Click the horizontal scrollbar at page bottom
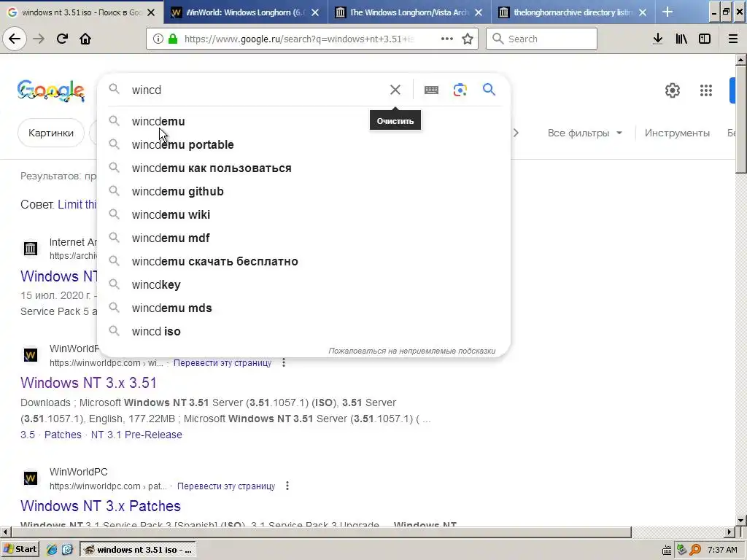The width and height of the screenshot is (747, 560). click(x=321, y=532)
